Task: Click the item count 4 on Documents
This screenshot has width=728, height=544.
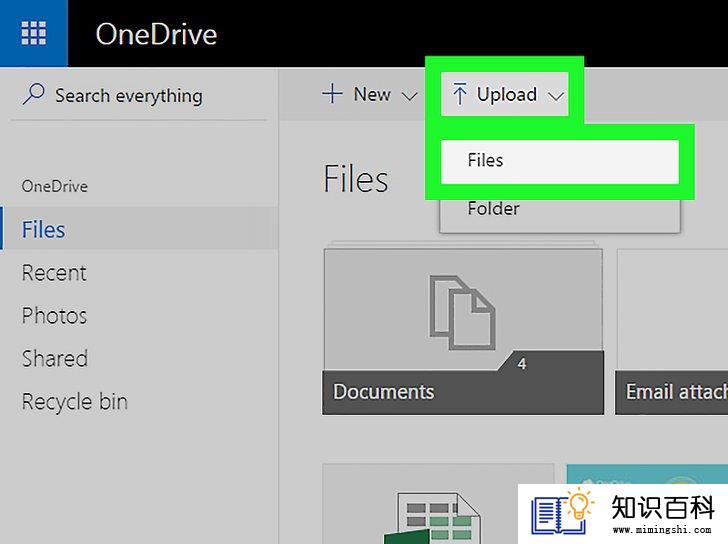Action: (x=522, y=363)
